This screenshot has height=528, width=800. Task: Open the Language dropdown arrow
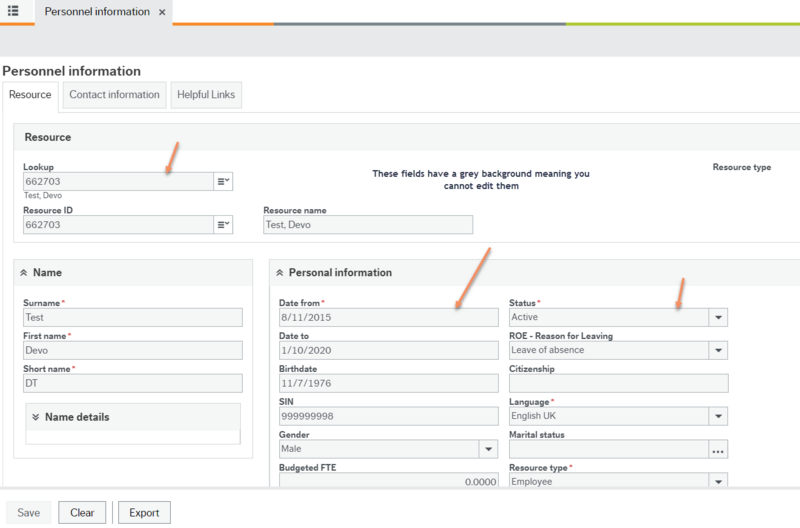click(717, 416)
